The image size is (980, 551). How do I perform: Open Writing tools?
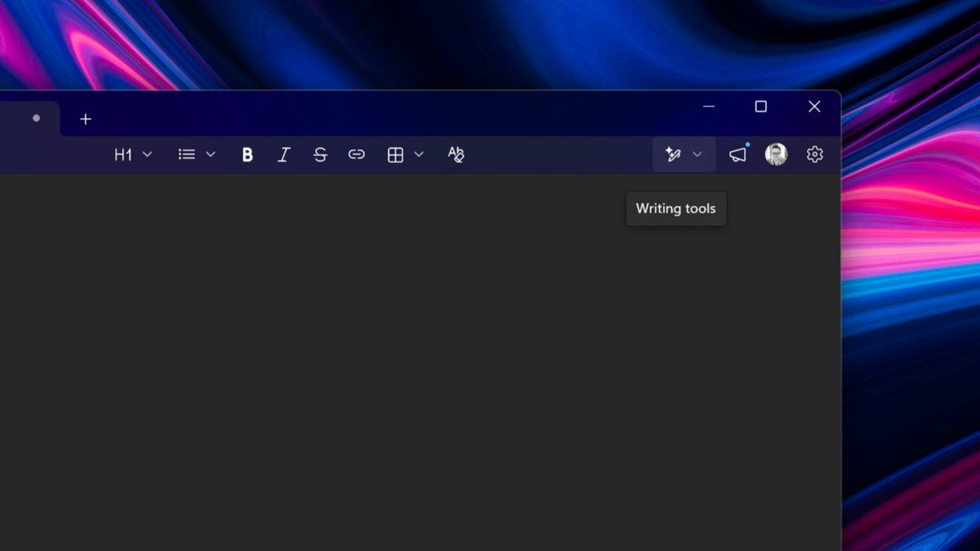671,154
